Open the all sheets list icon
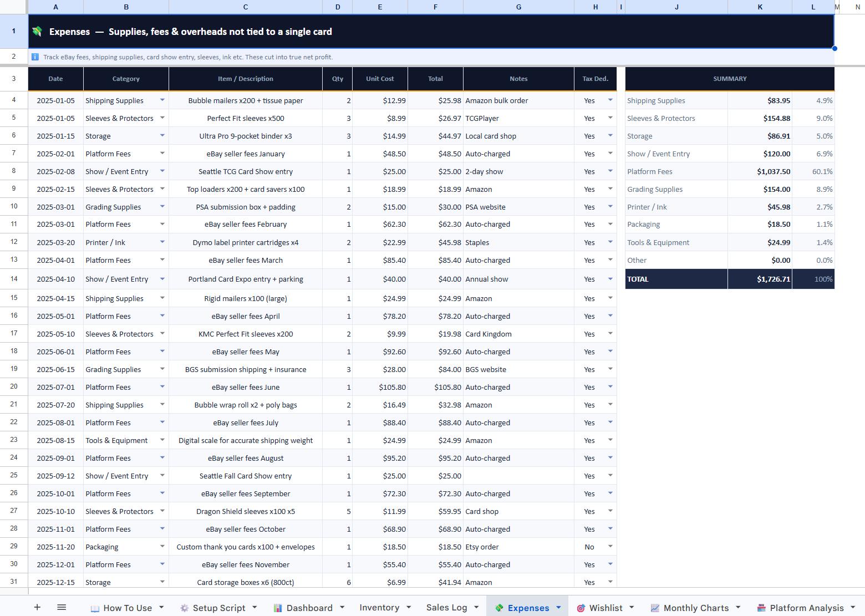Viewport: 865px width, 616px height. click(62, 607)
